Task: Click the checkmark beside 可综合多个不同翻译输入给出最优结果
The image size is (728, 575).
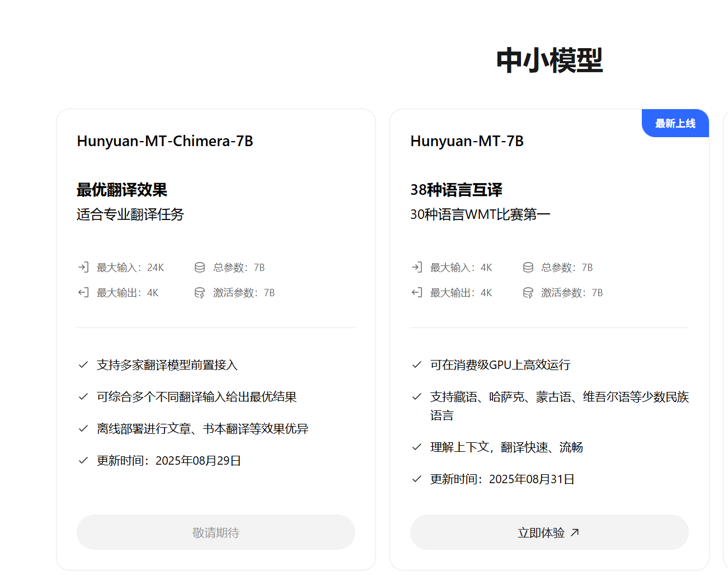Action: 83,396
